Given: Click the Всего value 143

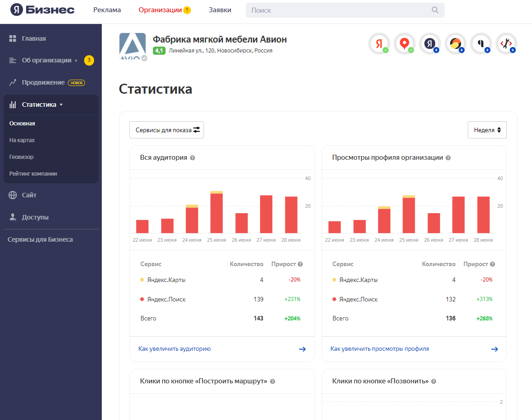Looking at the screenshot, I should tap(258, 319).
